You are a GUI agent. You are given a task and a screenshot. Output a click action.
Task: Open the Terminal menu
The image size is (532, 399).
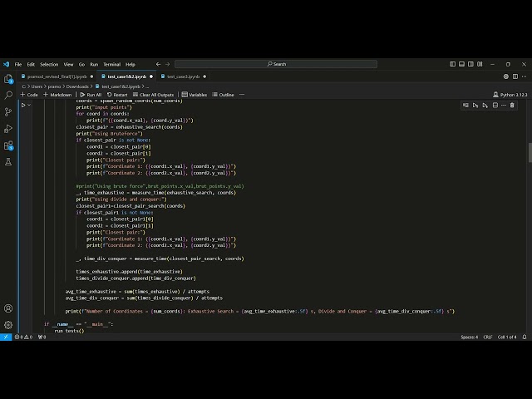(112, 65)
